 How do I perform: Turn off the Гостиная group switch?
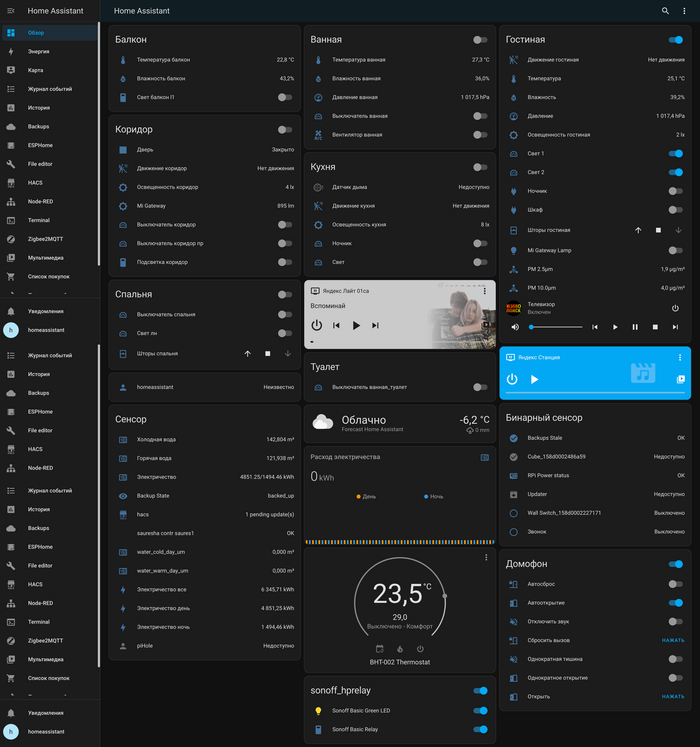click(676, 40)
